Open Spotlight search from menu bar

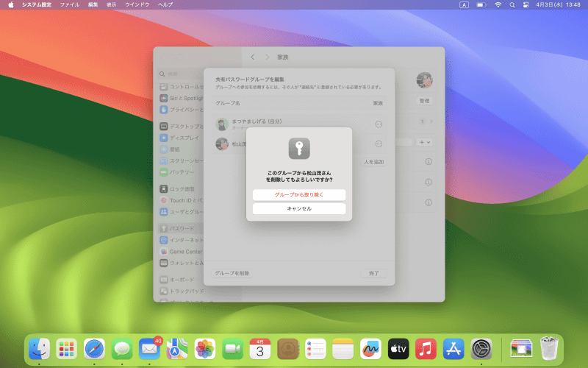pyautogui.click(x=512, y=4)
